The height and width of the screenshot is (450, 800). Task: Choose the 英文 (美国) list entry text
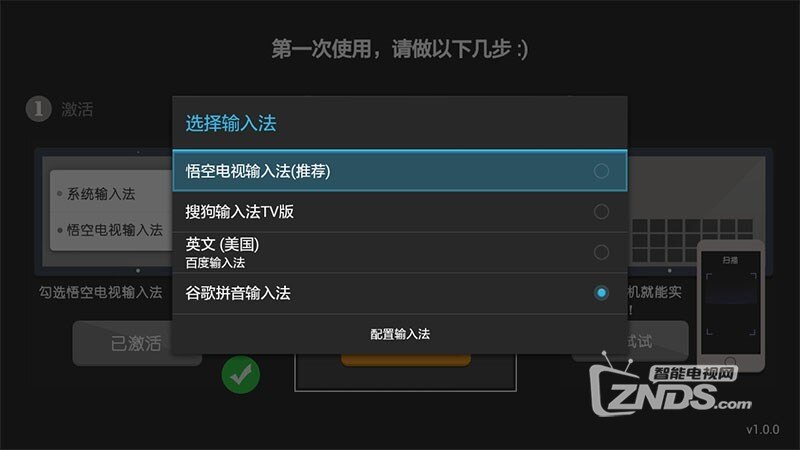(x=222, y=244)
